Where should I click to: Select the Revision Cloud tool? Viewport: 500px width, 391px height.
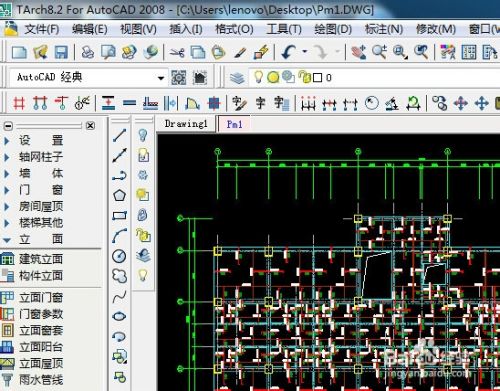click(x=119, y=276)
